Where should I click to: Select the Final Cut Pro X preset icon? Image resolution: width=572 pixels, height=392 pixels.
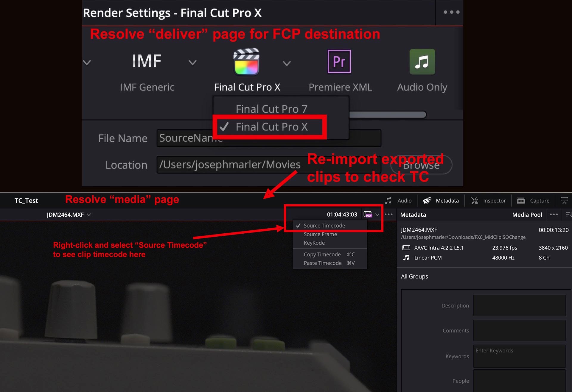coord(246,61)
